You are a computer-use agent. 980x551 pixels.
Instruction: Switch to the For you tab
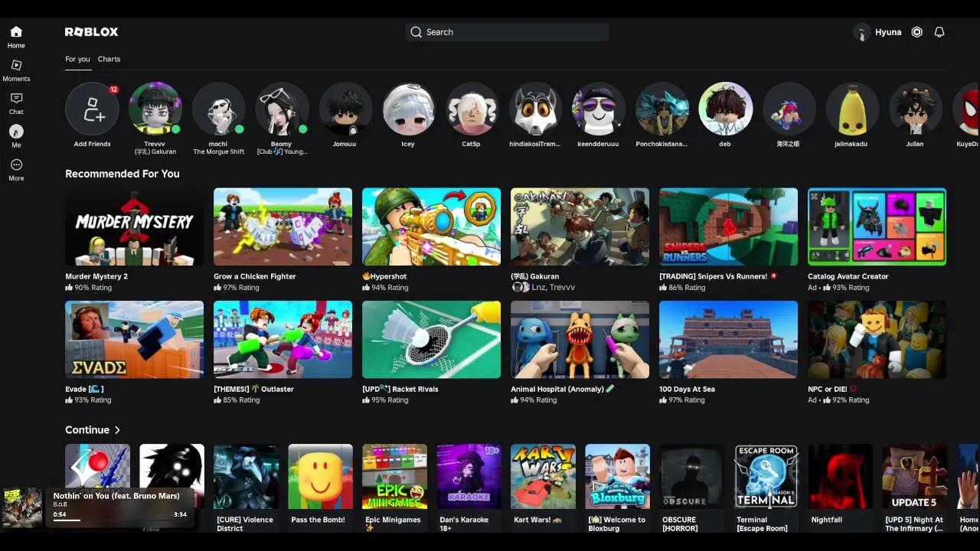(x=77, y=59)
